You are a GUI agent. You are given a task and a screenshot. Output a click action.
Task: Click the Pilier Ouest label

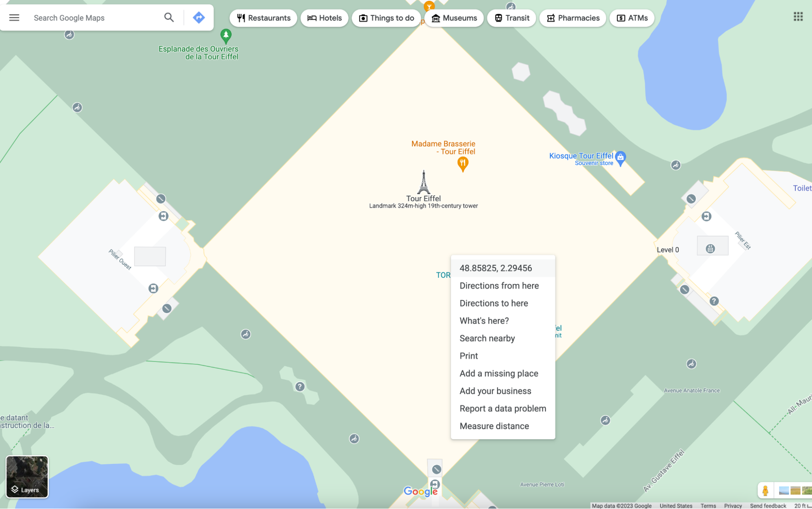pos(120,259)
